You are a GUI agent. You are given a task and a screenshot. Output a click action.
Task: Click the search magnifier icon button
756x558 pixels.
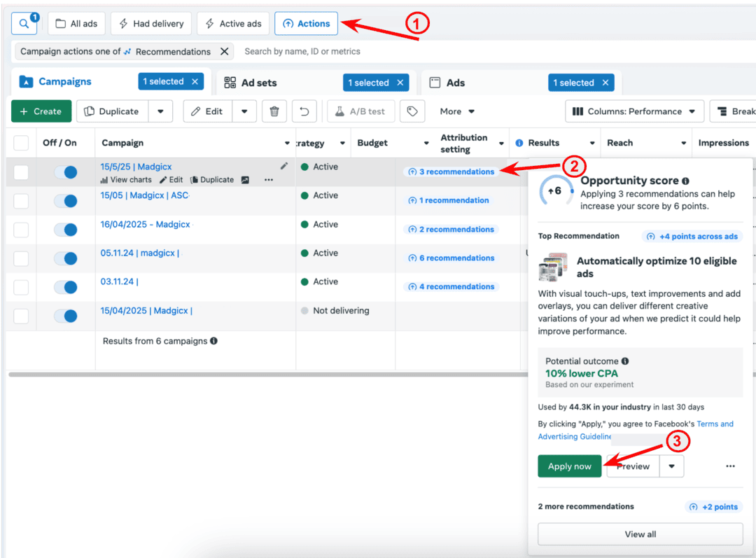click(x=24, y=24)
